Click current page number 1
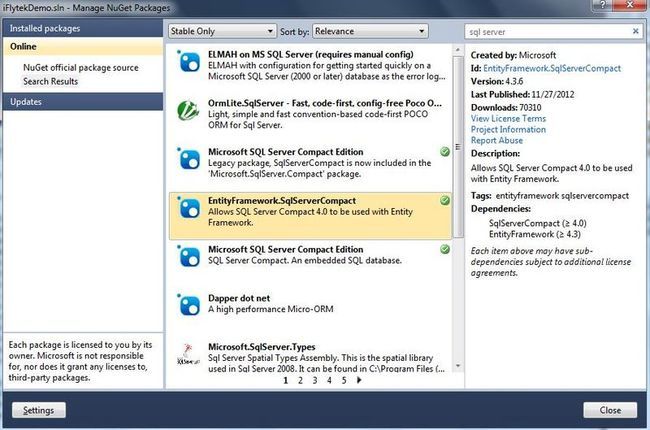The image size is (650, 430). (x=286, y=380)
